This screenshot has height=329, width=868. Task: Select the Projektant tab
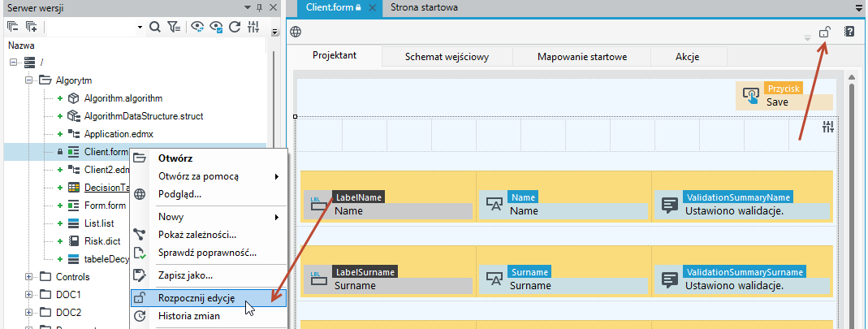point(335,56)
